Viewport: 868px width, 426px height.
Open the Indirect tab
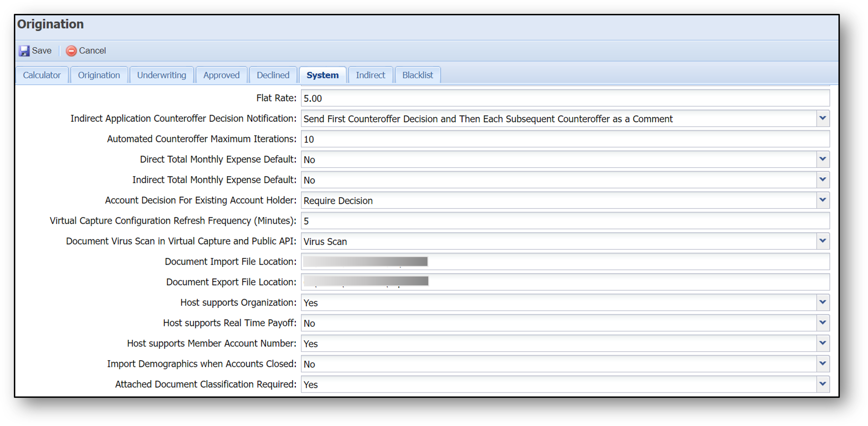point(370,75)
